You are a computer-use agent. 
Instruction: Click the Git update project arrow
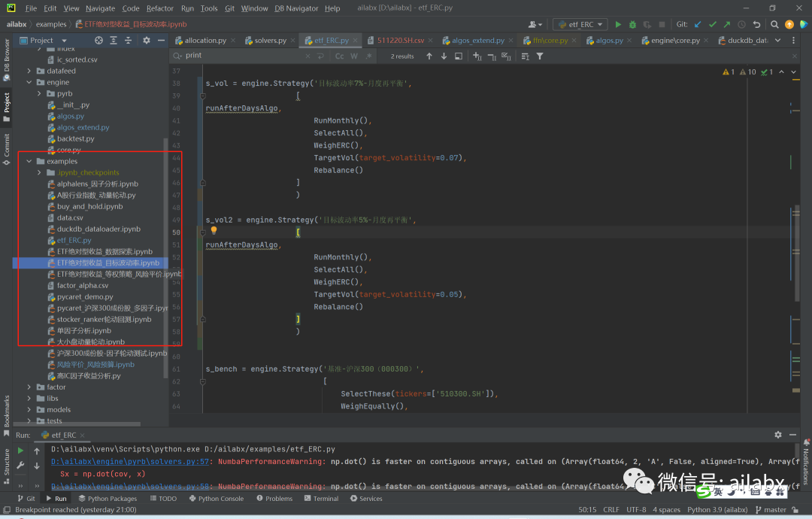[x=698, y=24]
